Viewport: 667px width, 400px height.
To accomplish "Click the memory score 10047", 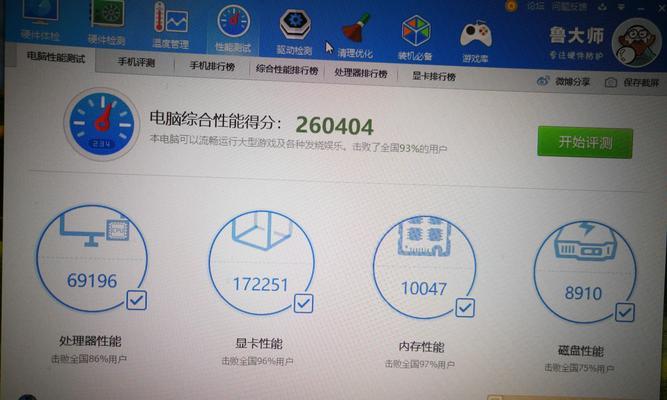I will 424,289.
